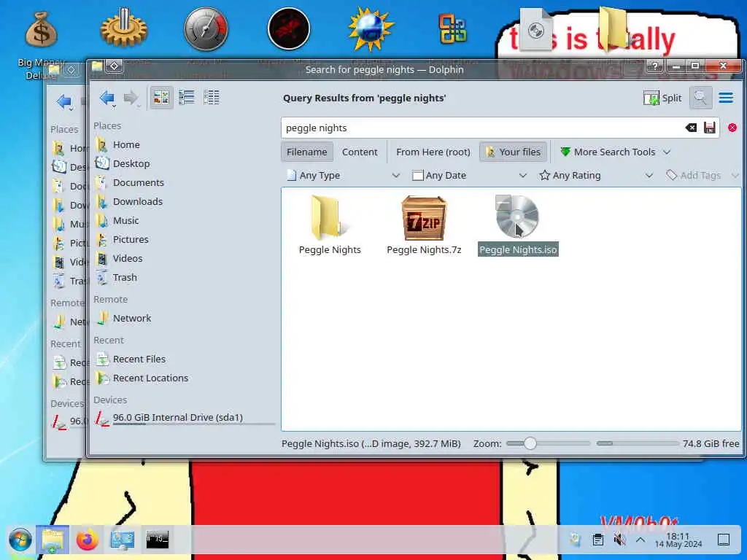
Task: Search From Here (root)
Action: [433, 152]
